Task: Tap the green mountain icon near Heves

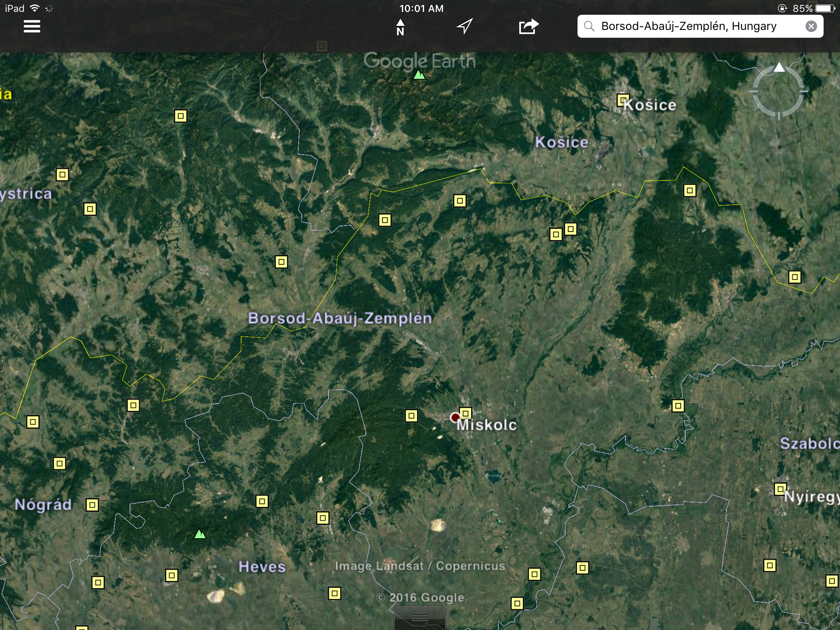Action: [200, 534]
